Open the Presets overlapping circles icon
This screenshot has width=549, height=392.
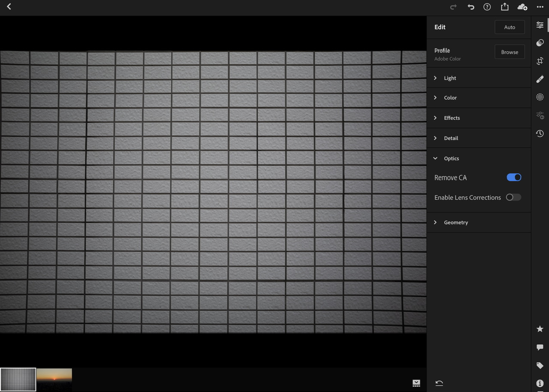pos(540,43)
